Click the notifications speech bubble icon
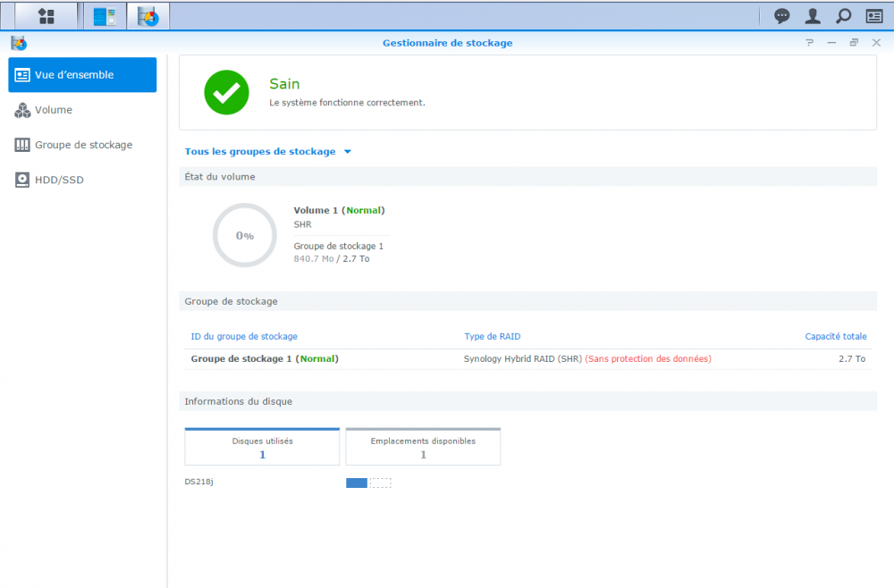The width and height of the screenshot is (894, 588). 781,16
